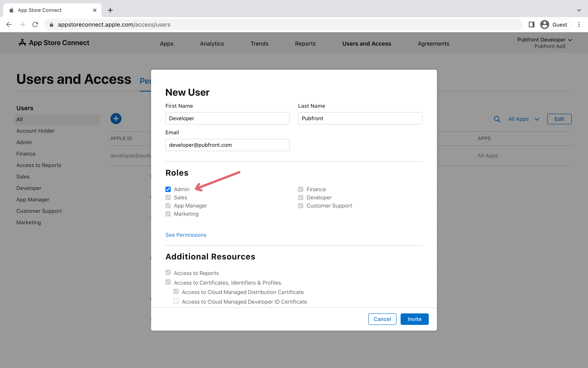Viewport: 588px width, 368px height.
Task: Click the developer@audi… user row email
Action: pyautogui.click(x=131, y=156)
